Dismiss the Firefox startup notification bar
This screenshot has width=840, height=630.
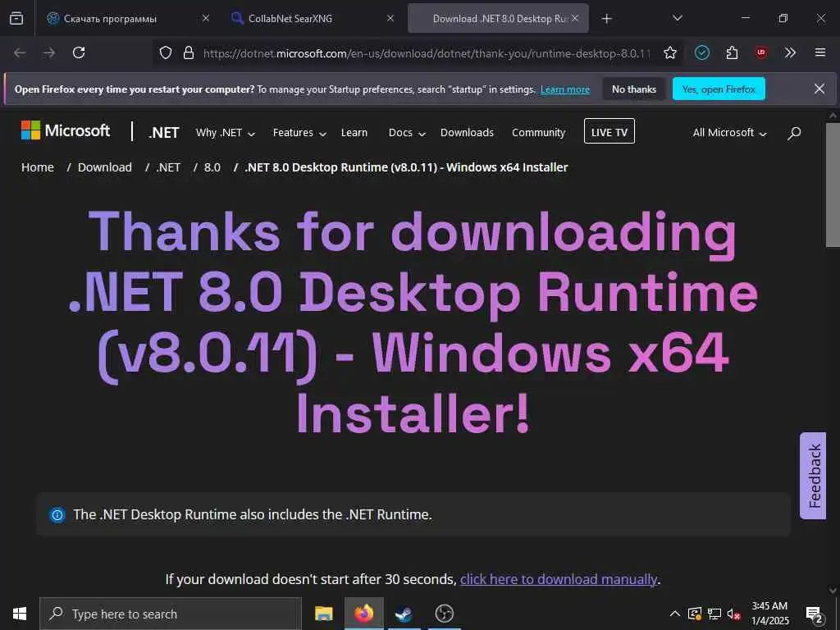pyautogui.click(x=819, y=89)
